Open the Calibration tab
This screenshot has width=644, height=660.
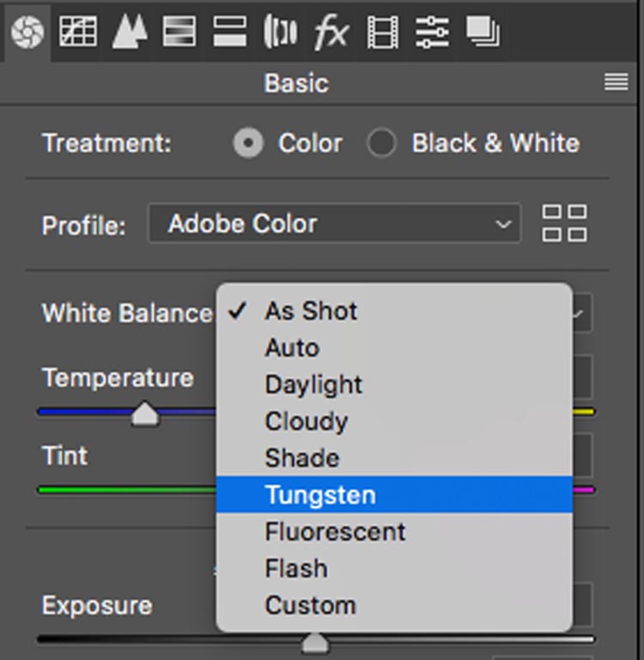coord(382,33)
